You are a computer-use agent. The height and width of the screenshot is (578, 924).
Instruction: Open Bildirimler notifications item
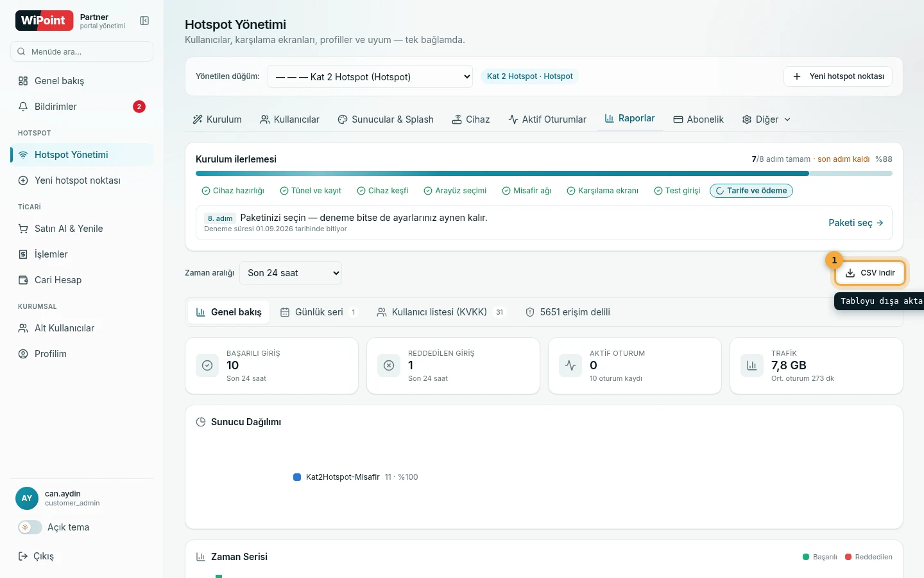click(x=81, y=107)
